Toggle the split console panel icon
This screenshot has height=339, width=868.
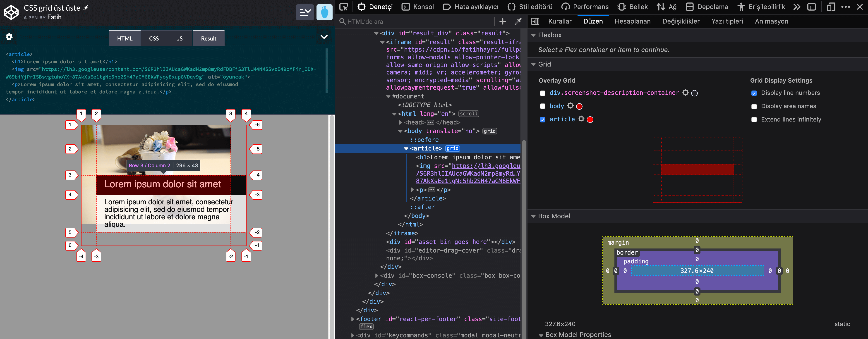[x=812, y=7]
